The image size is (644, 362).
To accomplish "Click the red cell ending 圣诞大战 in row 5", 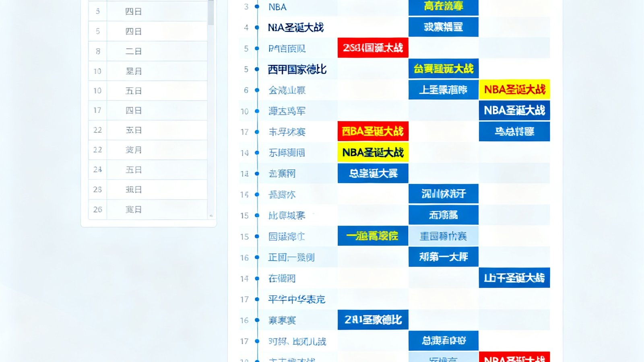I will pyautogui.click(x=373, y=48).
